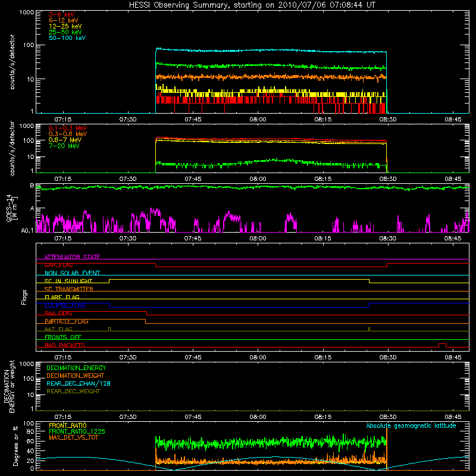Select the SC_TRANSMITTER flag label
Screen dimensions: 476x476
[69, 289]
